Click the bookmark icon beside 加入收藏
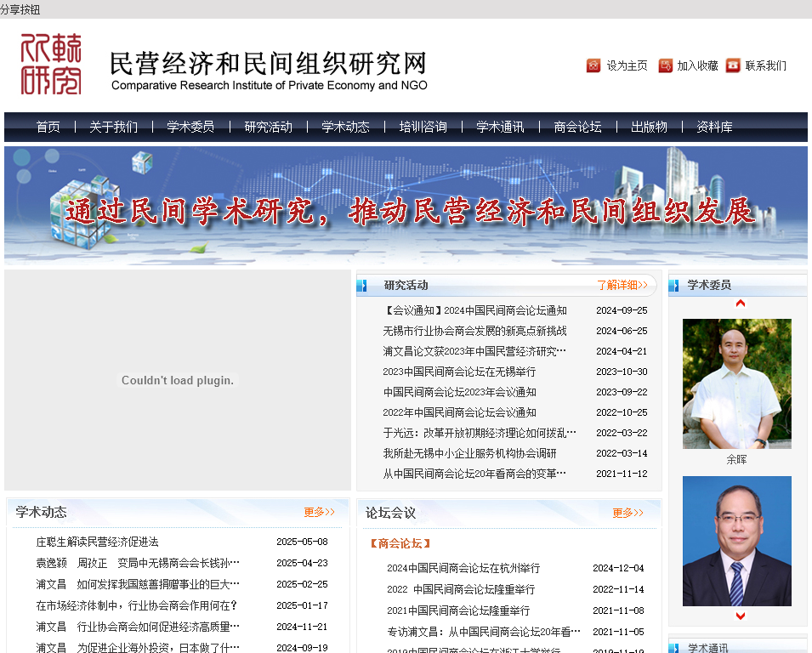The image size is (812, 653). tap(665, 65)
